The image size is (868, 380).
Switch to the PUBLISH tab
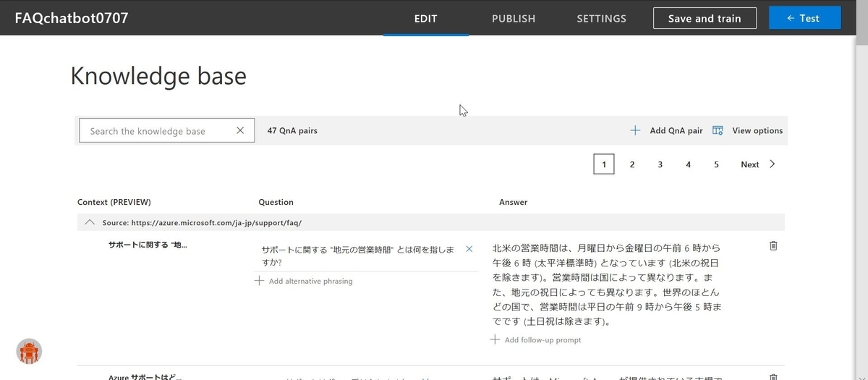pos(514,19)
